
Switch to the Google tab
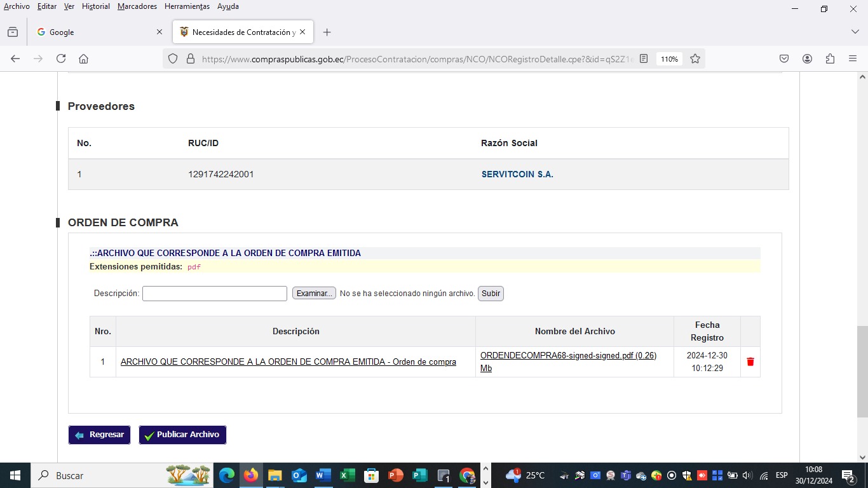coord(95,32)
